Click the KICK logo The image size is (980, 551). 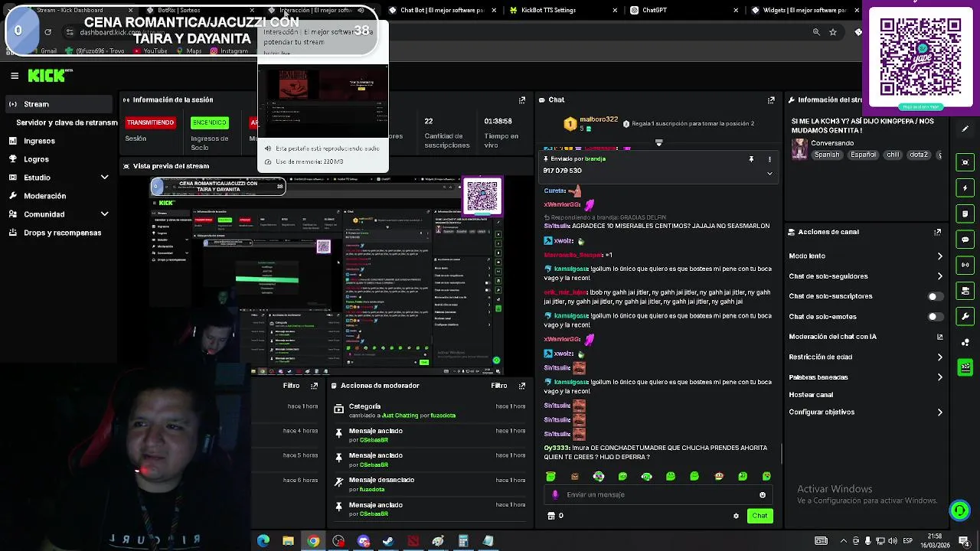tap(49, 75)
